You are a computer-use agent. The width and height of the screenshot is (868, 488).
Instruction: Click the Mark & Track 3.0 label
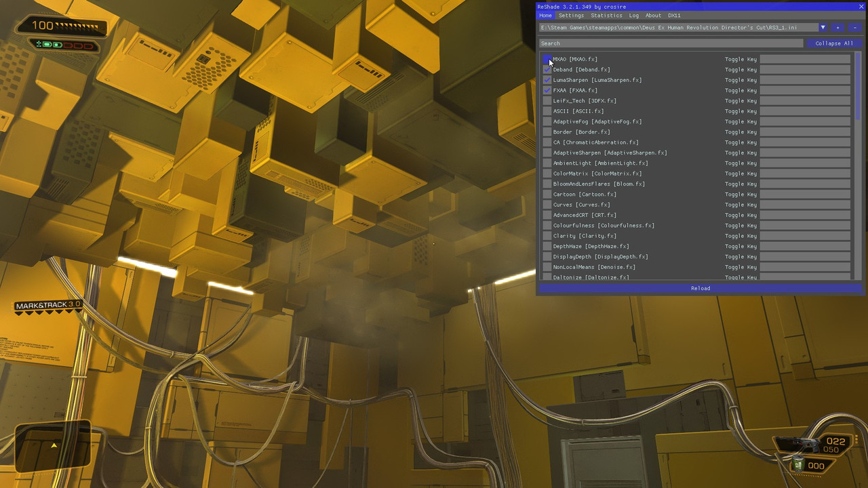pyautogui.click(x=49, y=305)
